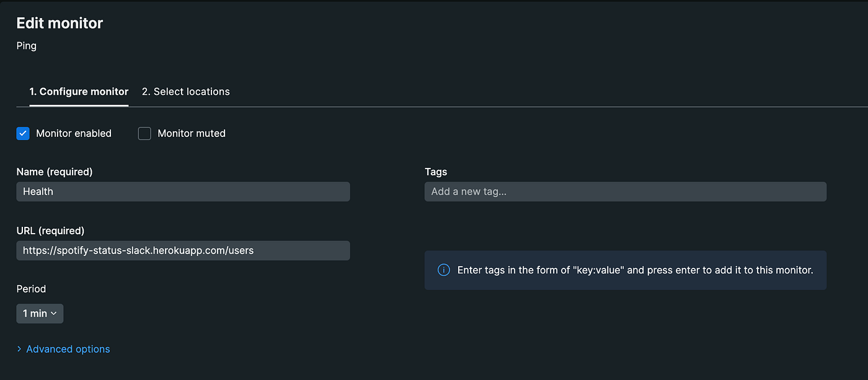
Task: Click the "Monitor enabled" label text
Action: [74, 133]
